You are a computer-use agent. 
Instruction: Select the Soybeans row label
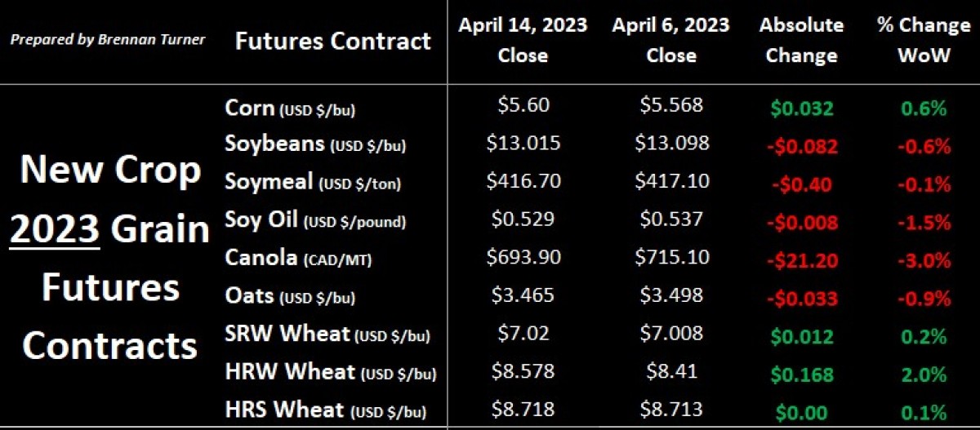point(315,144)
